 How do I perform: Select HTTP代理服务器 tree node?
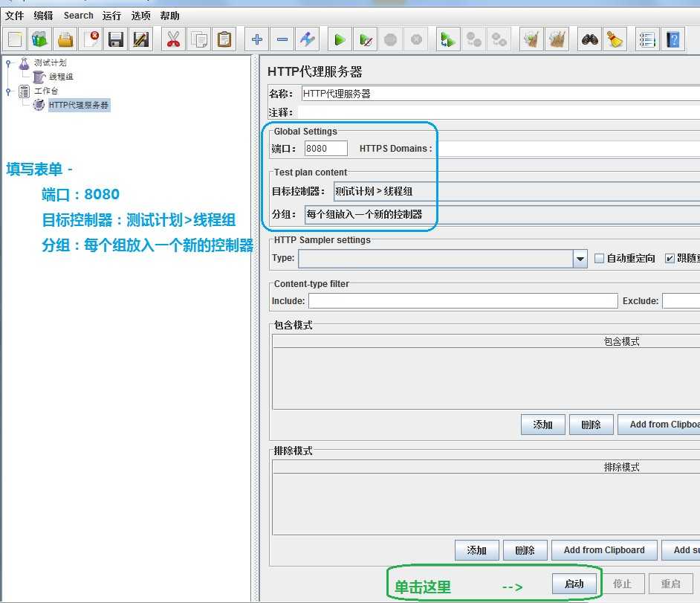point(79,105)
